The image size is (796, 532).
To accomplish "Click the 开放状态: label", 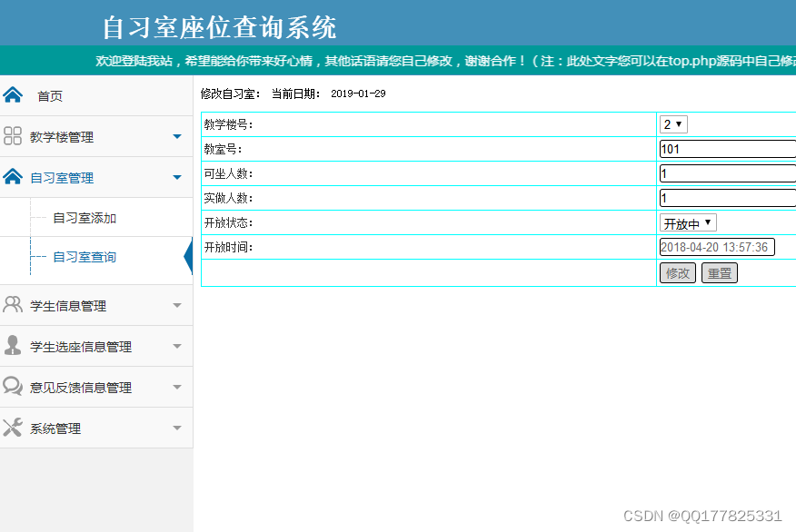I will 228,222.
